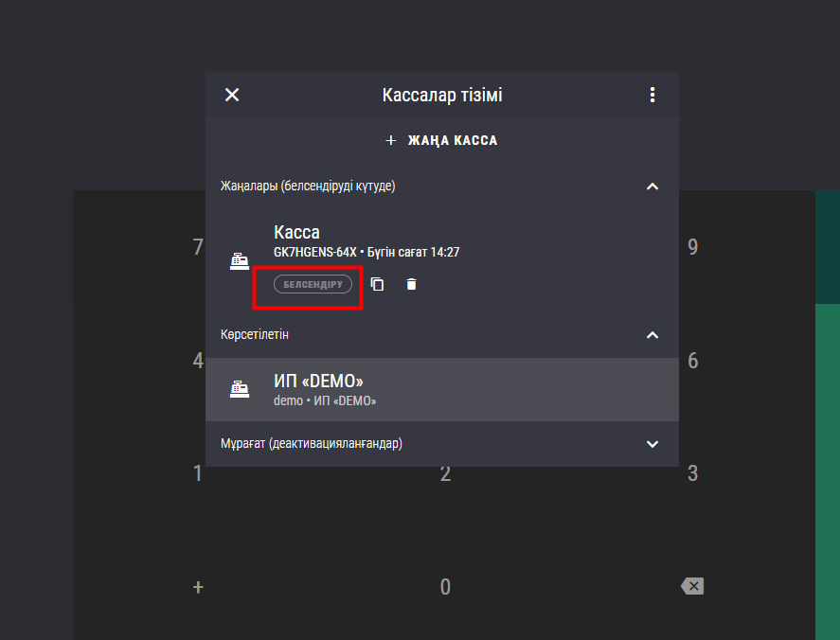The height and width of the screenshot is (640, 840).
Task: Click the 9 key on the keypad
Action: [692, 247]
